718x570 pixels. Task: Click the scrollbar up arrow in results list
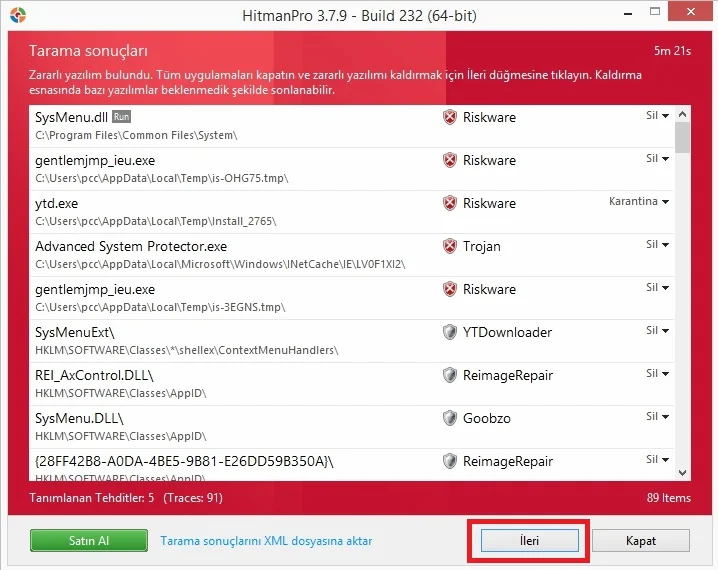[x=683, y=113]
